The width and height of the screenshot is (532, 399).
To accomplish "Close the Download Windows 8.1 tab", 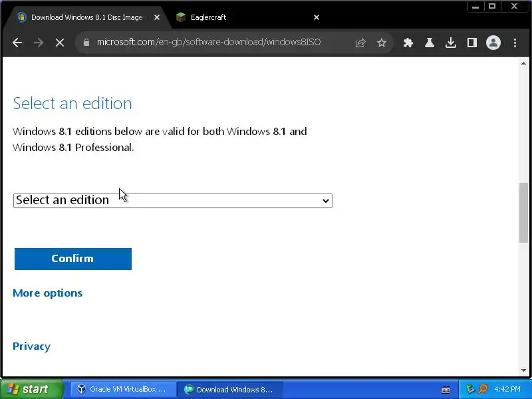I will (x=157, y=17).
